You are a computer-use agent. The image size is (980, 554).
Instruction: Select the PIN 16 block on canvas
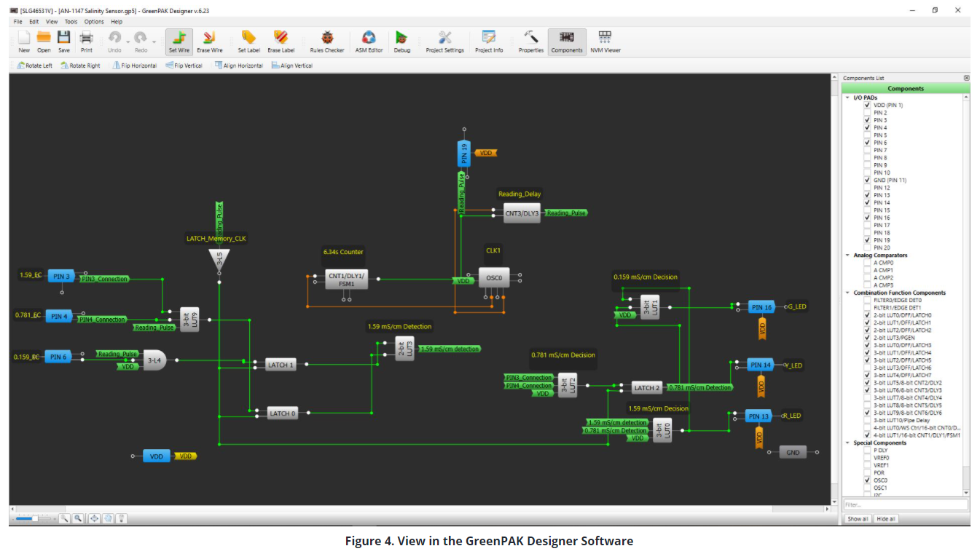761,307
